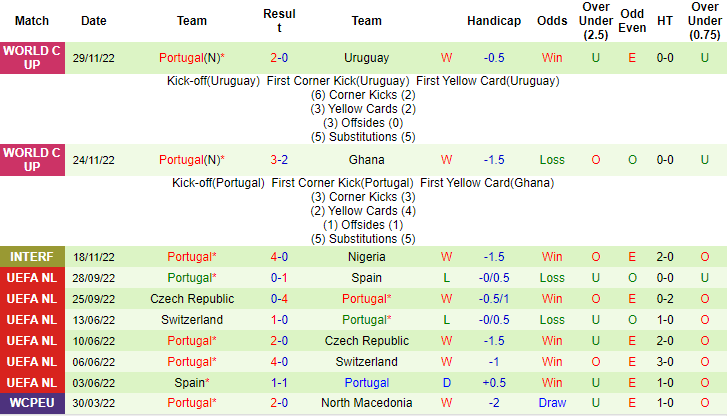
Task: Open the 3-2 Portugal vs Ghana score
Action: coord(279,160)
